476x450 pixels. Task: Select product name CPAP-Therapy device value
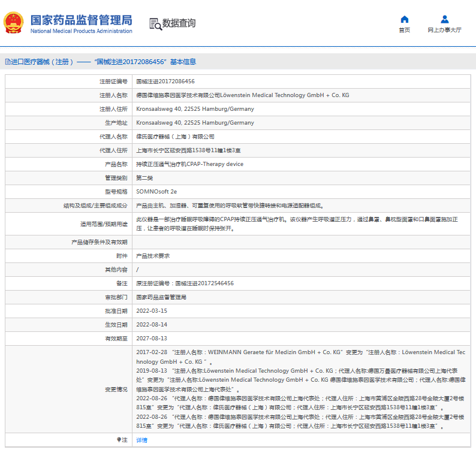click(x=189, y=164)
